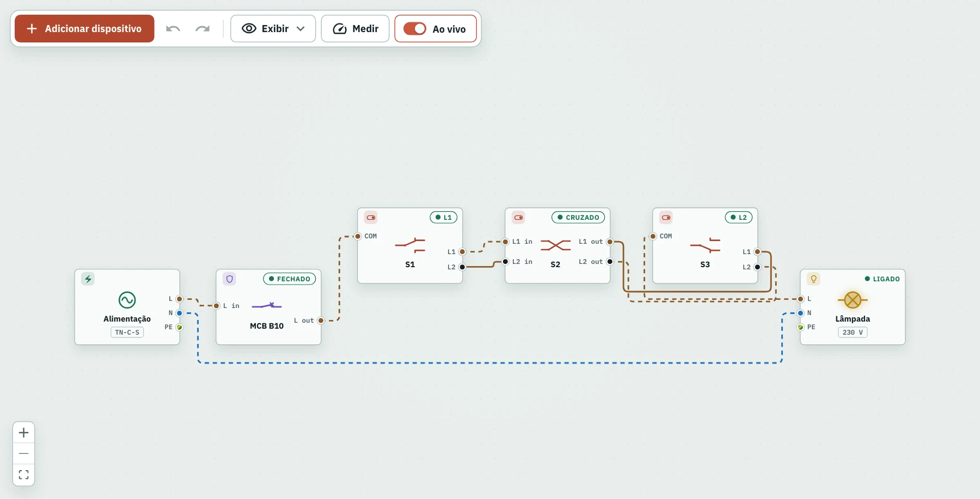Activate the Medir measurement tool
This screenshot has width=980, height=499.
tap(355, 28)
